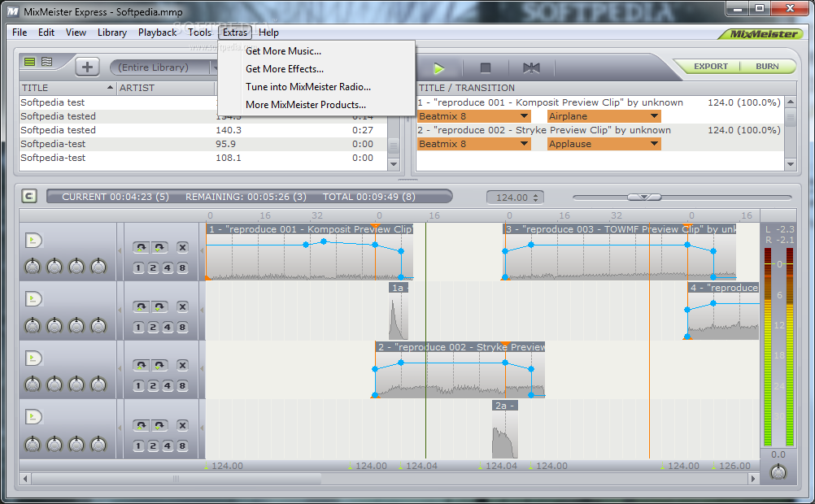Open Beatmix 8 dropdown for track 1
815x504 pixels.
473,116
